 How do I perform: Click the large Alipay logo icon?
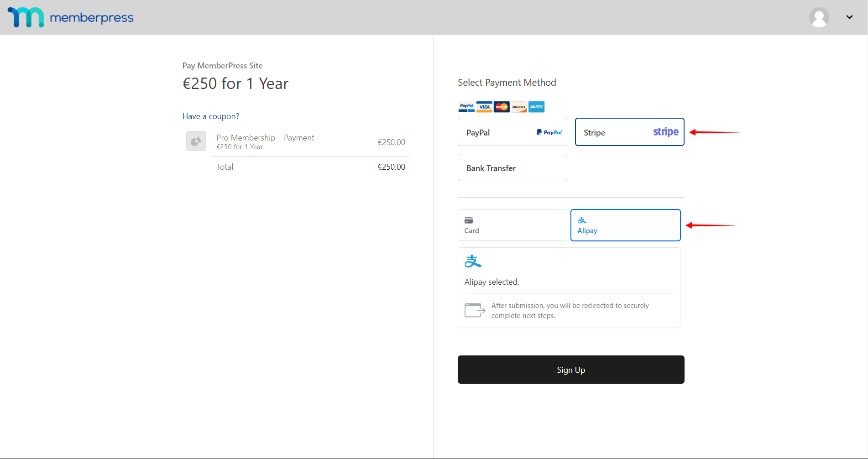473,261
